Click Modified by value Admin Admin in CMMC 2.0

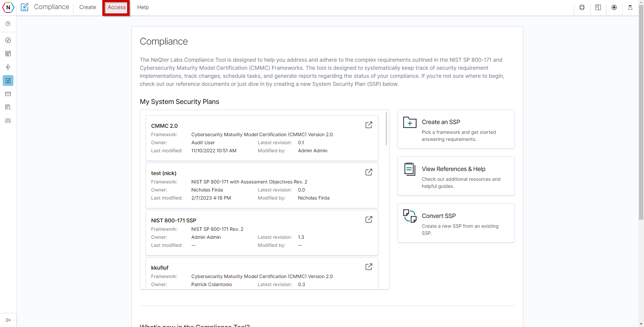coord(313,151)
